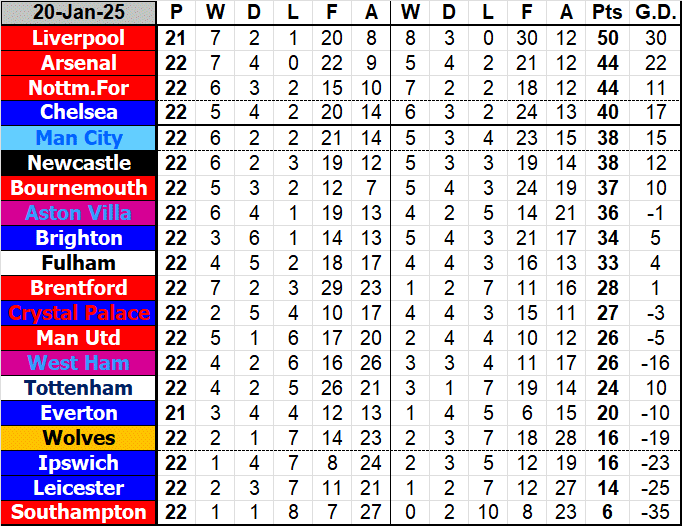Image resolution: width=682 pixels, height=526 pixels.
Task: Click the Brighton team name cell
Action: pyautogui.click(x=79, y=238)
